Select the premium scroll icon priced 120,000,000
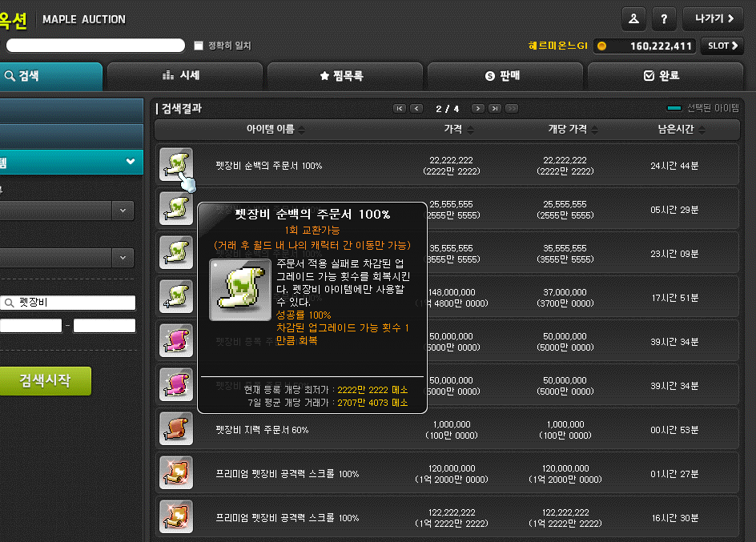The height and width of the screenshot is (542, 756). (176, 472)
